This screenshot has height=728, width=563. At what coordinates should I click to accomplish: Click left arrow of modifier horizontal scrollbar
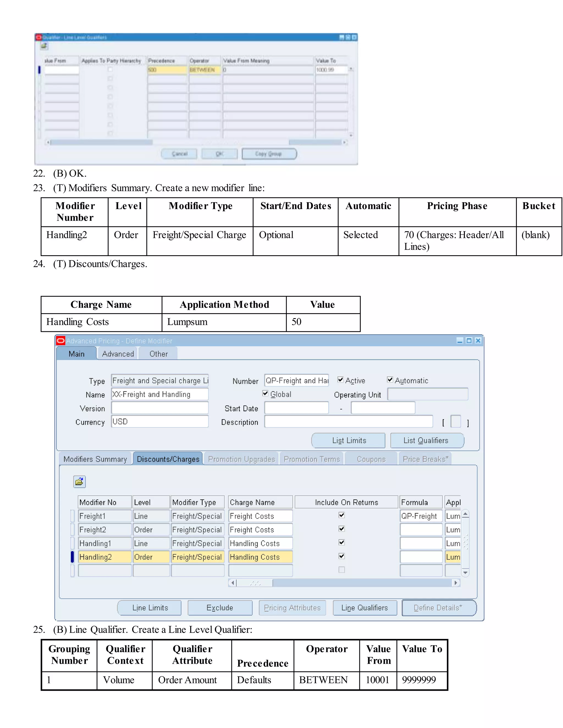233,583
